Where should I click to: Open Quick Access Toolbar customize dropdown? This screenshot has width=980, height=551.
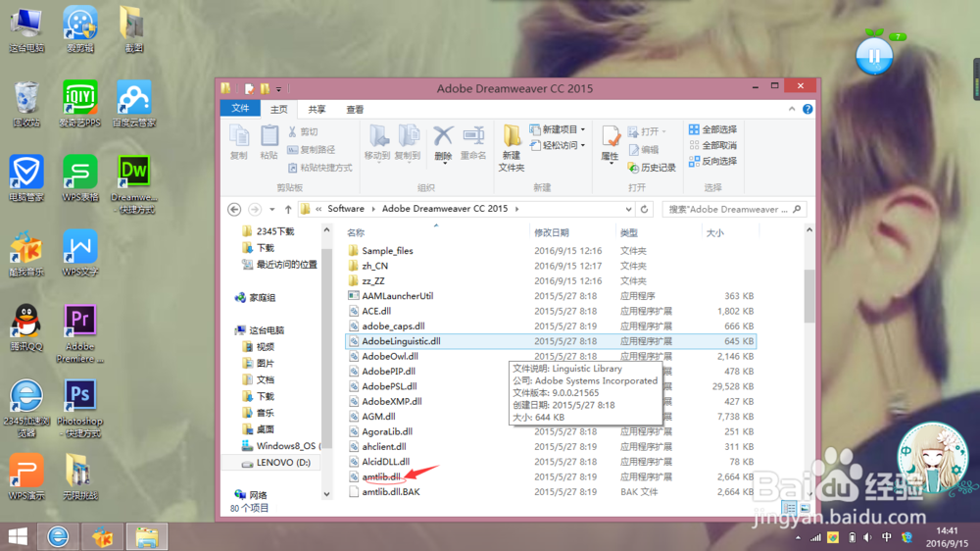tap(278, 89)
